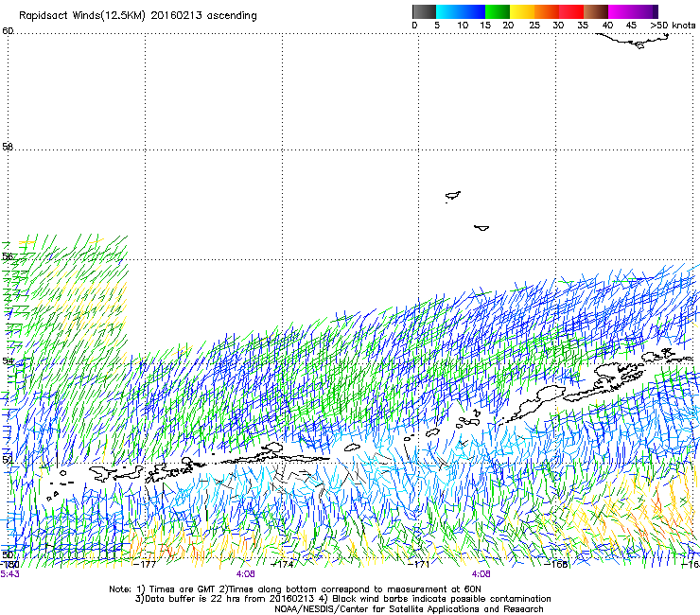
Task: Click the latitude axis label '54'
Action: click(8, 360)
